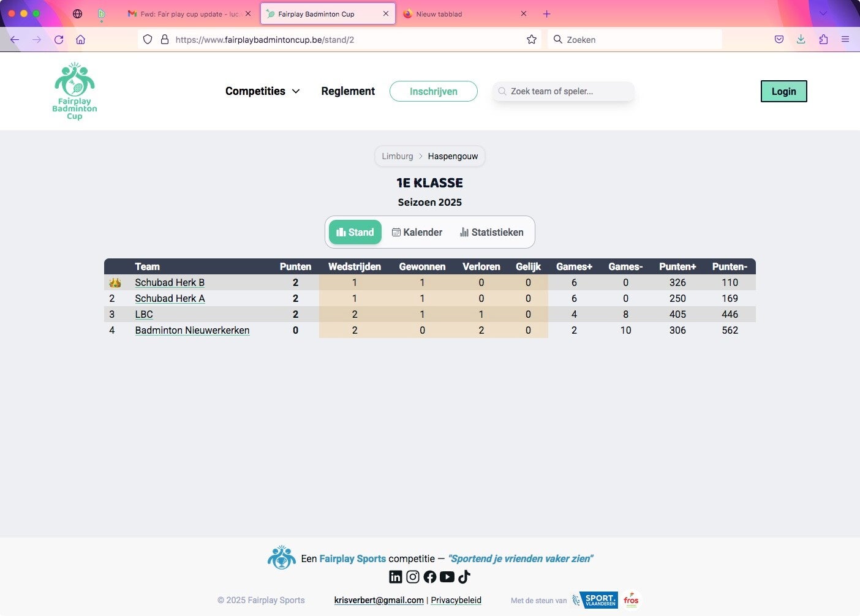The image size is (860, 616).
Task: Open the LBC team link
Action: point(144,314)
